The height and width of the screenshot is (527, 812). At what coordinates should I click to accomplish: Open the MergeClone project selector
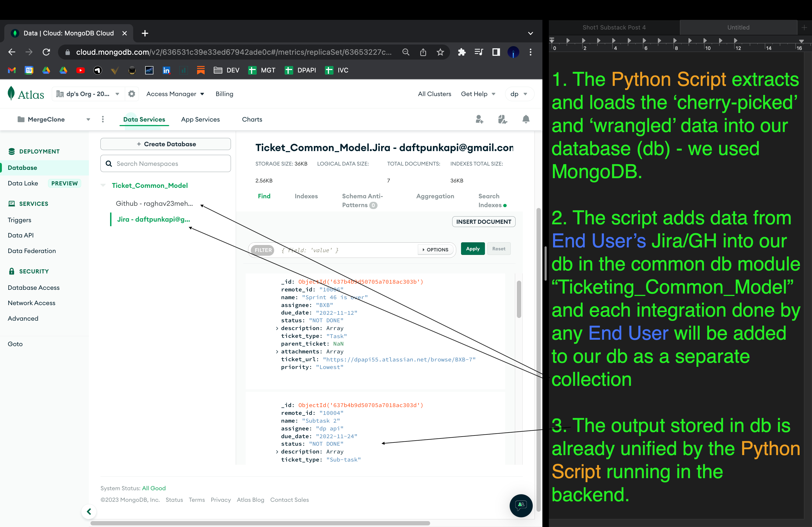click(54, 119)
